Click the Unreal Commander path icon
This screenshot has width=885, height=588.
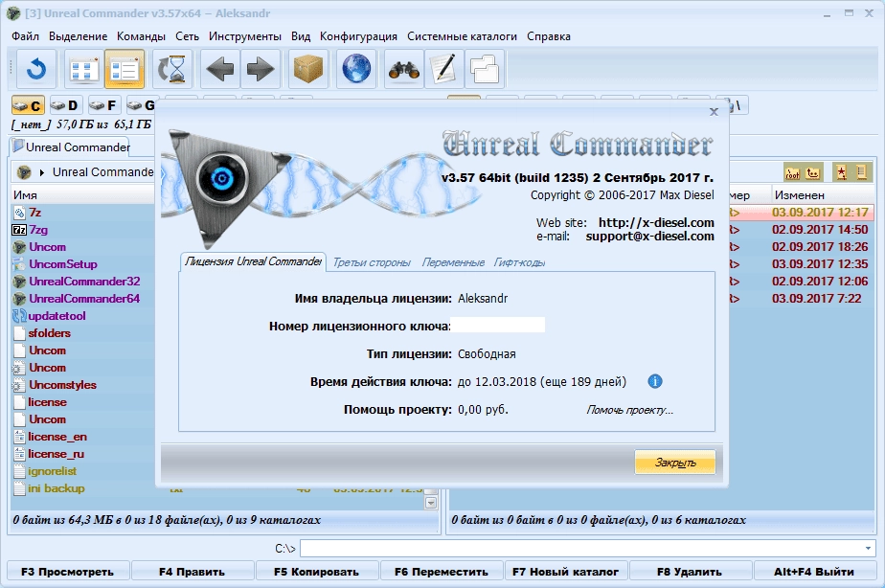[x=24, y=172]
